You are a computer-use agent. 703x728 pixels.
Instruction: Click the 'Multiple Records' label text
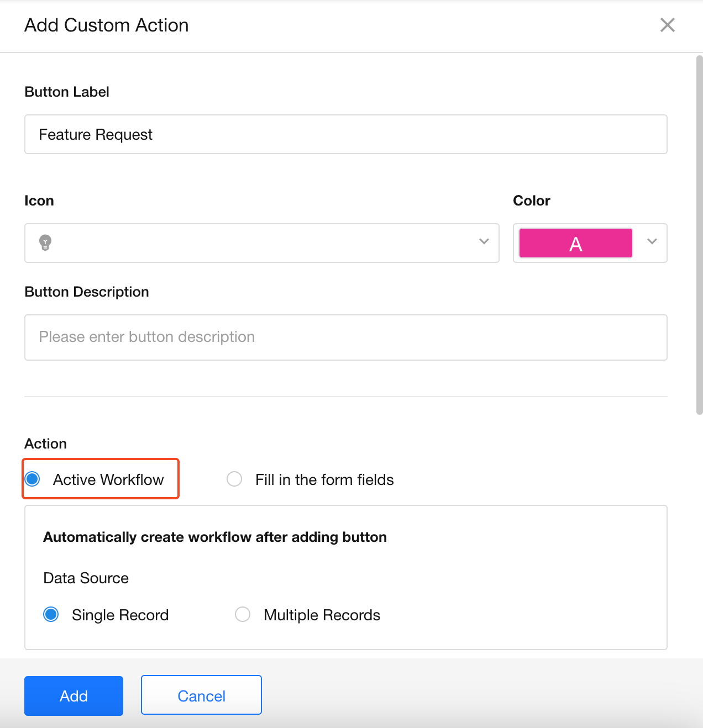pos(322,615)
